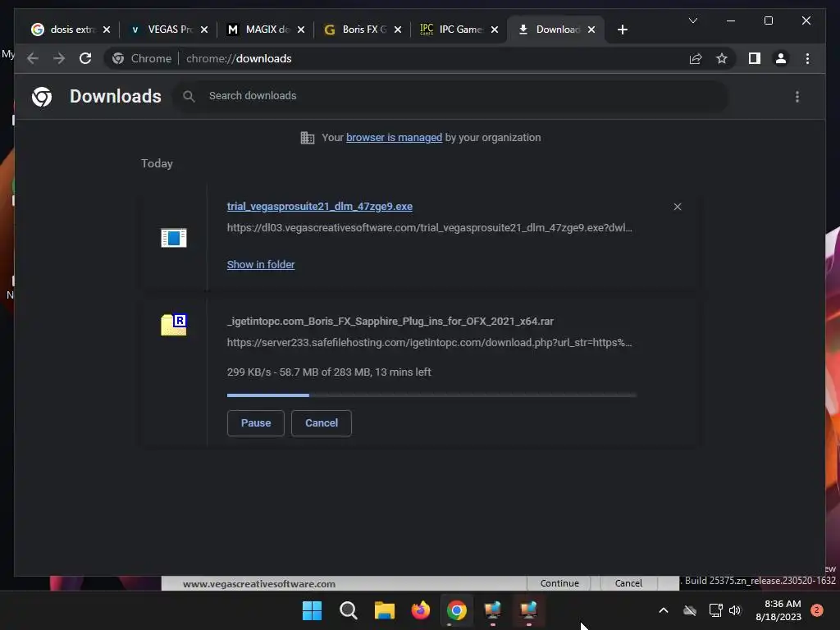Screen dimensions: 840x630
Task: Click the first installer icon in taskbar
Action: 492,610
